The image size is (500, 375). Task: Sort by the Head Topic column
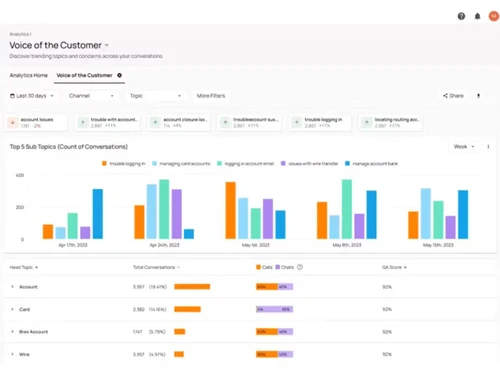click(x=23, y=267)
